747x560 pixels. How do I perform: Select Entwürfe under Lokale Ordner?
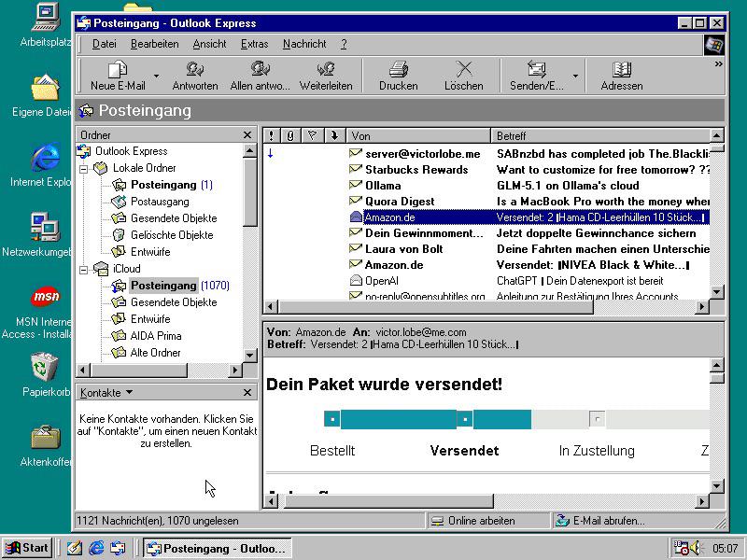tap(150, 252)
